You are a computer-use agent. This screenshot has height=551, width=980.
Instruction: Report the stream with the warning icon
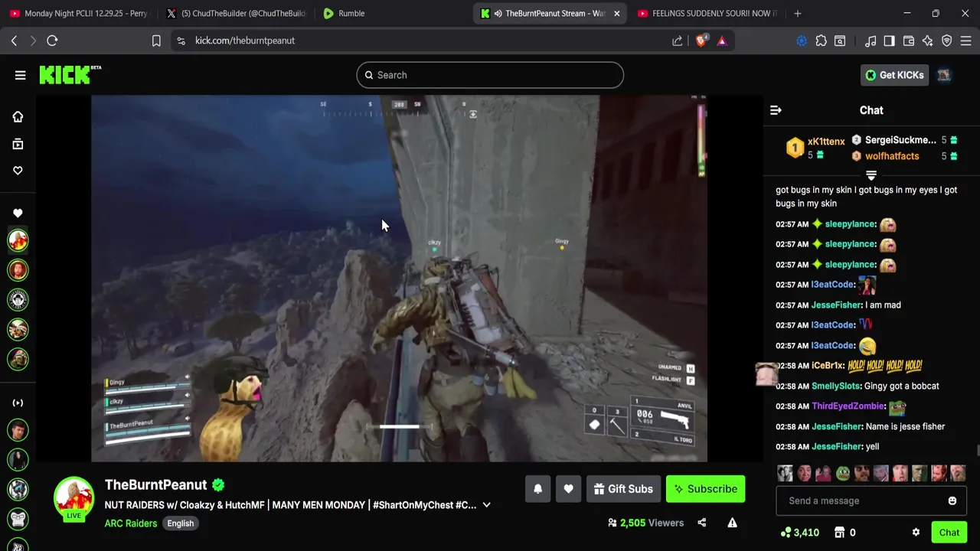pos(732,523)
